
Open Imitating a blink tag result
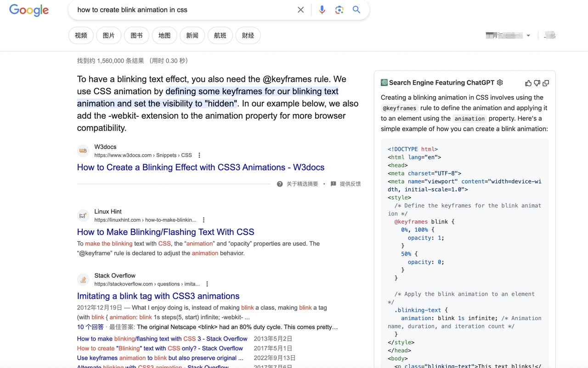(x=158, y=296)
